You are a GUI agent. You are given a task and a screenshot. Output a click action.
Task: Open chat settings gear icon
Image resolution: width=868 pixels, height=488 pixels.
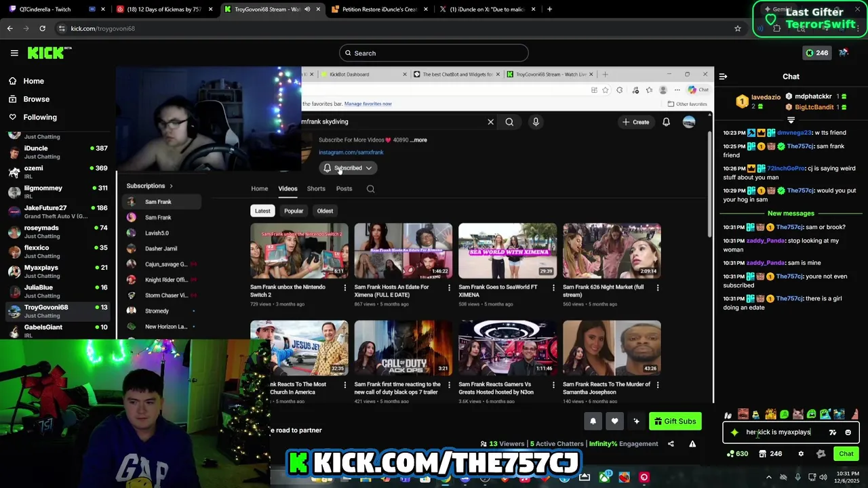[x=801, y=454]
